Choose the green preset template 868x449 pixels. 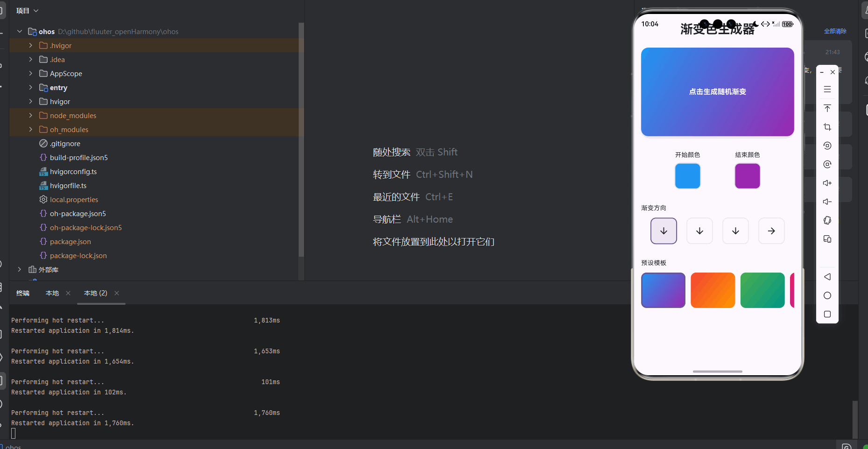(762, 290)
